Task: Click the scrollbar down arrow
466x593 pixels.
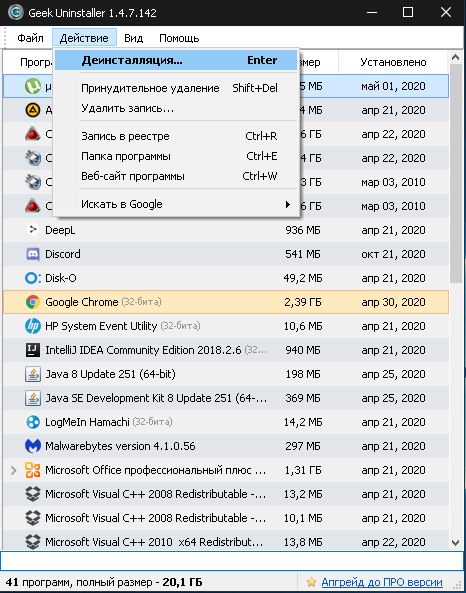Action: click(x=456, y=543)
